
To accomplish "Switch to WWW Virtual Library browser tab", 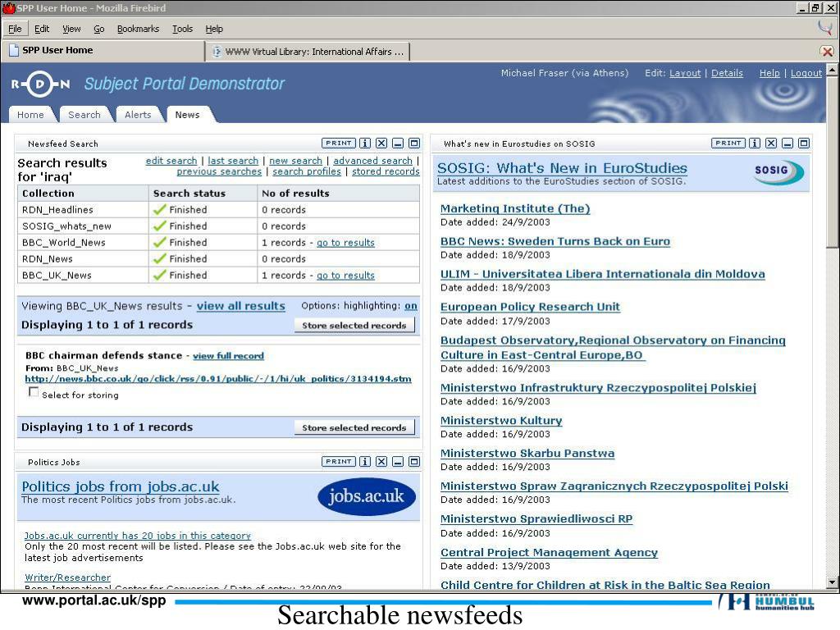I will pyautogui.click(x=308, y=52).
